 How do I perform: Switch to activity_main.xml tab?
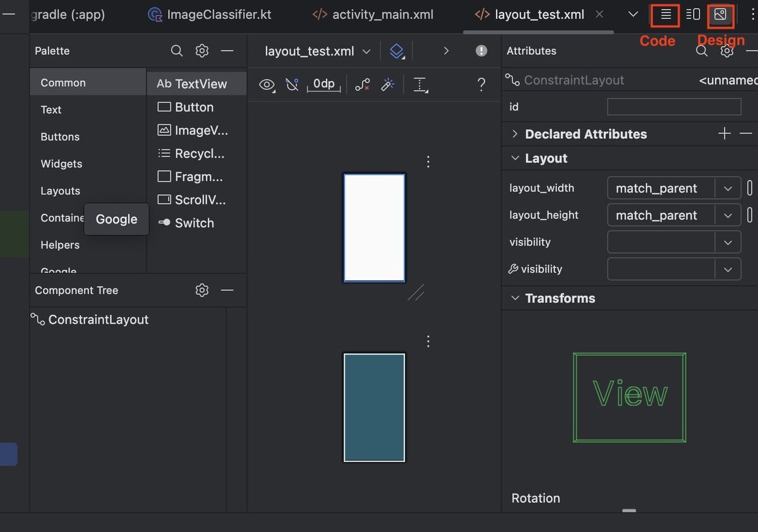tap(373, 15)
